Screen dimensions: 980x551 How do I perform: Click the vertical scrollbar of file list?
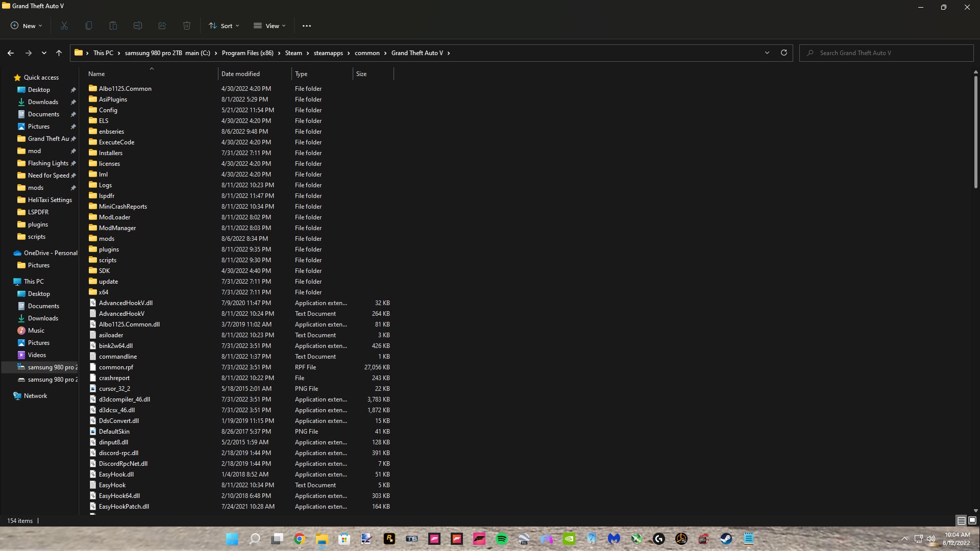pyautogui.click(x=976, y=133)
